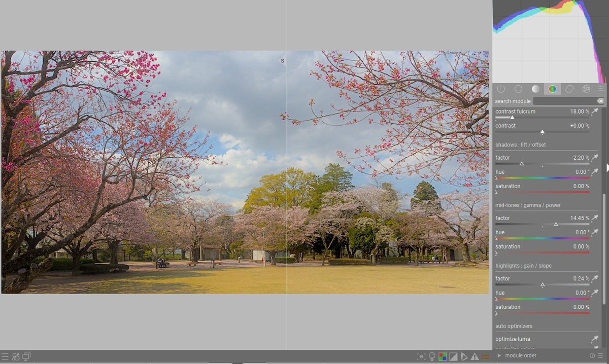Image resolution: width=609 pixels, height=364 pixels.
Task: Switch to base modules tab (gray sphere)
Action: tap(535, 89)
